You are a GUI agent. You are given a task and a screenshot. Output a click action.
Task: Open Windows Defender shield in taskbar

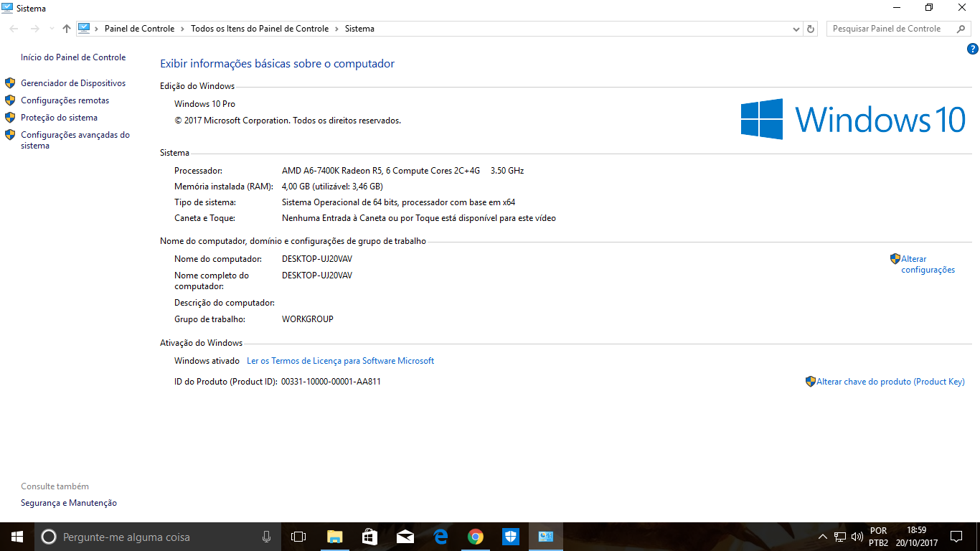click(510, 537)
